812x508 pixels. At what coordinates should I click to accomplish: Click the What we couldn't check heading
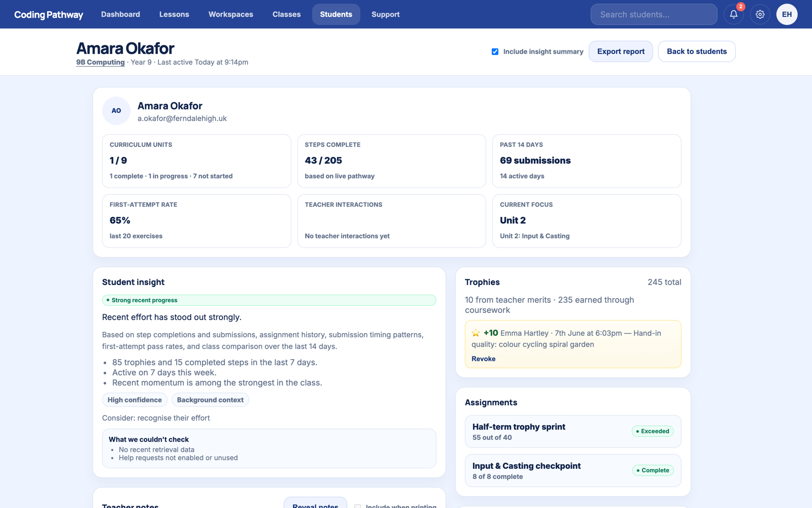point(149,439)
